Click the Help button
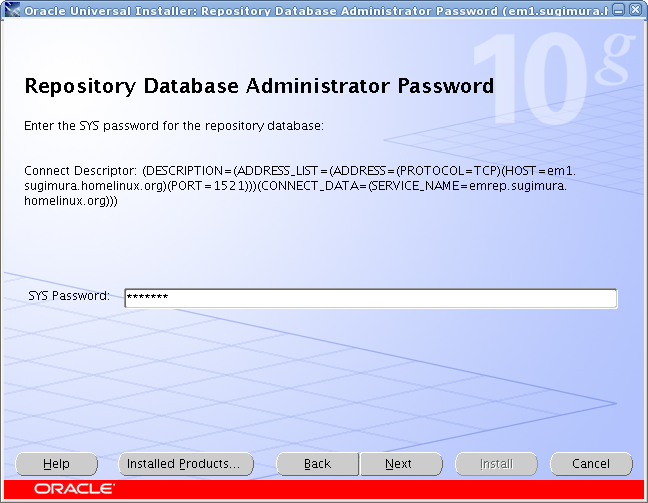The image size is (648, 503). pyautogui.click(x=57, y=464)
